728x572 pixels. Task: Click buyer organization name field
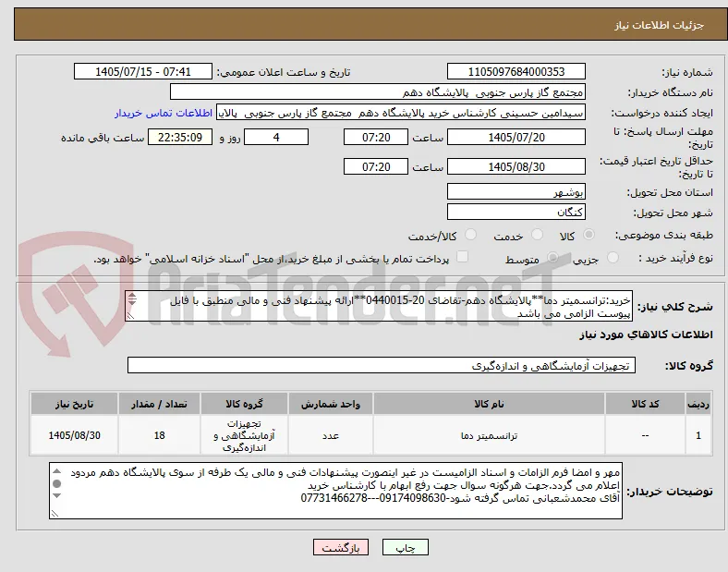(378, 91)
